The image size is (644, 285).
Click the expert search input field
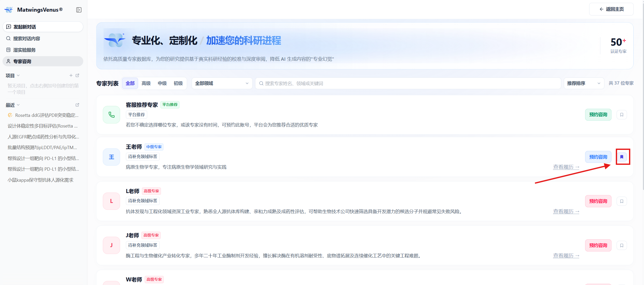408,83
